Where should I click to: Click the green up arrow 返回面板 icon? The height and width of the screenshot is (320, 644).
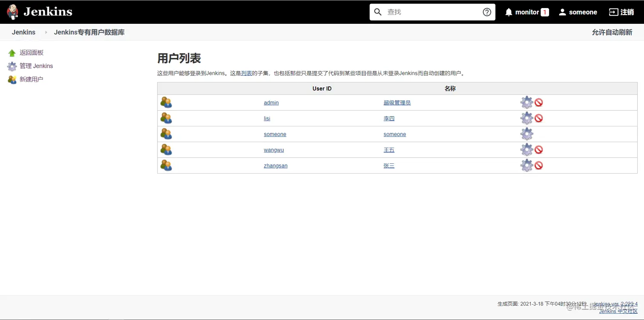[12, 53]
